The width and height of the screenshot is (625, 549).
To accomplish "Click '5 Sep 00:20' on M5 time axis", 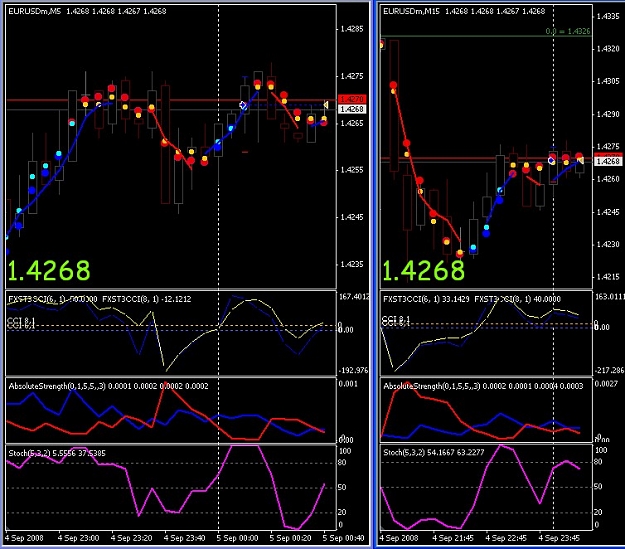I will (x=291, y=538).
